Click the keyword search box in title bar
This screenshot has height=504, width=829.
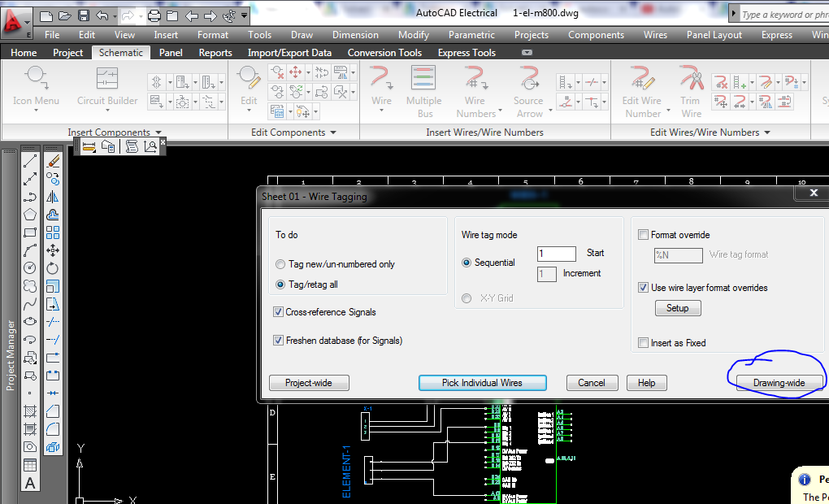point(784,15)
